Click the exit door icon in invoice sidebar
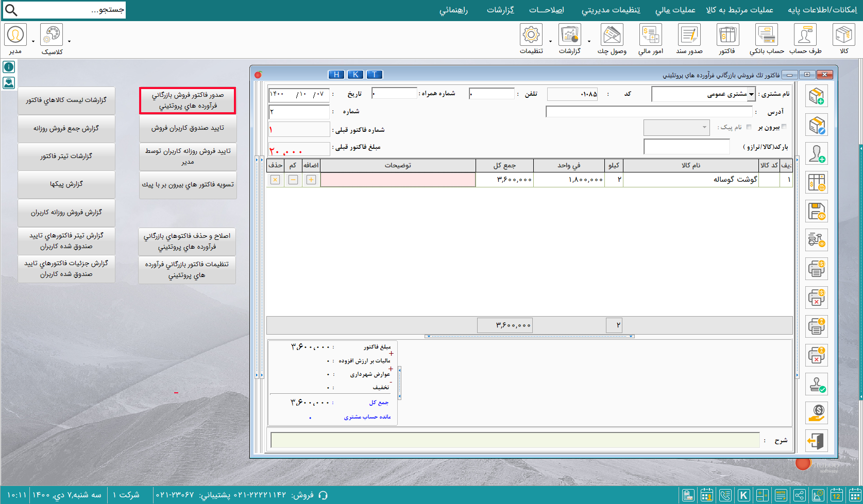 click(x=817, y=441)
